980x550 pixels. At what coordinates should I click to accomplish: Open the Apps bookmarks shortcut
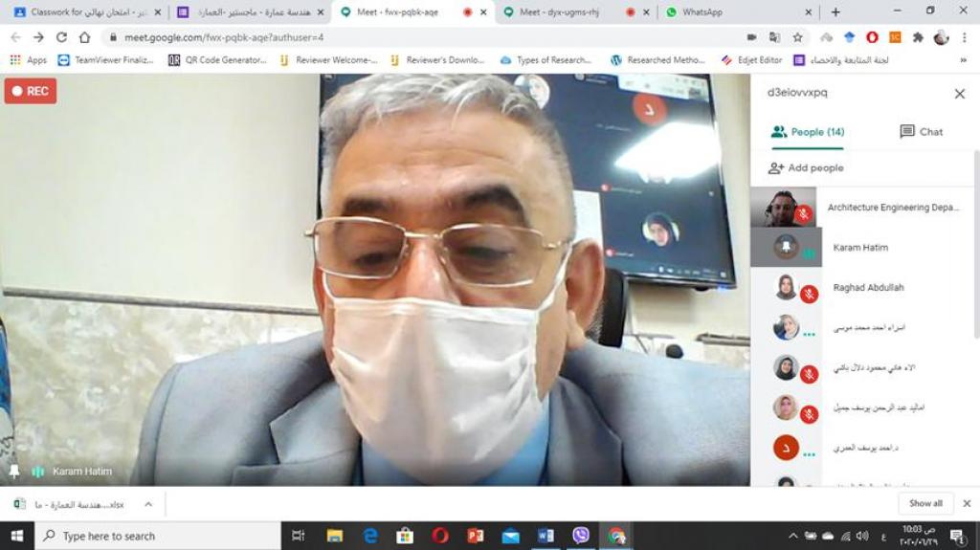tap(28, 60)
